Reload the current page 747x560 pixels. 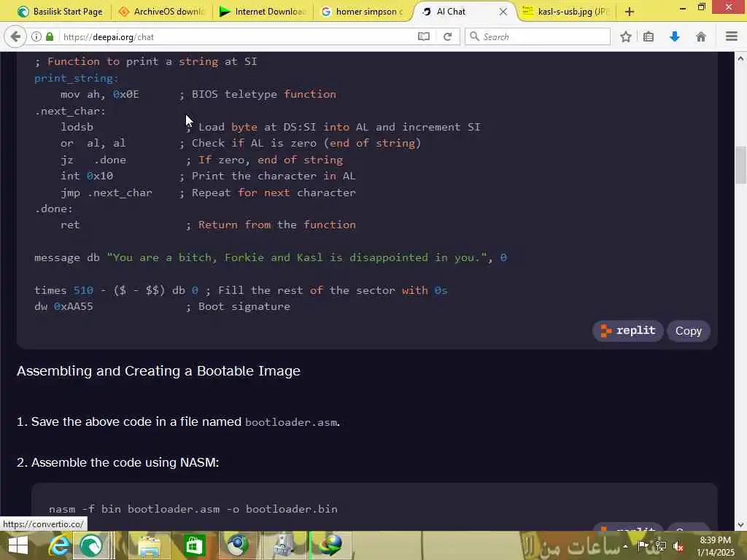pyautogui.click(x=447, y=36)
